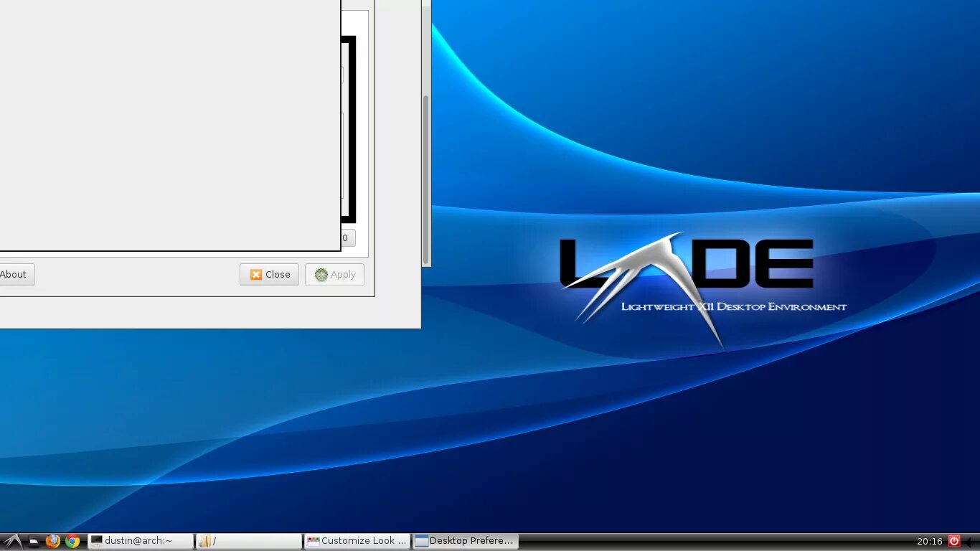Click the Close button in the dialog

(x=269, y=275)
